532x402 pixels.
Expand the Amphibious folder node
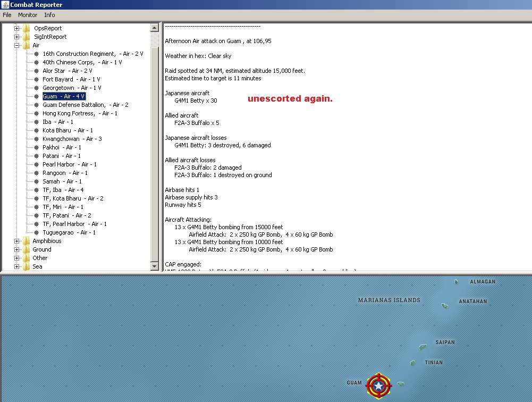tap(16, 241)
